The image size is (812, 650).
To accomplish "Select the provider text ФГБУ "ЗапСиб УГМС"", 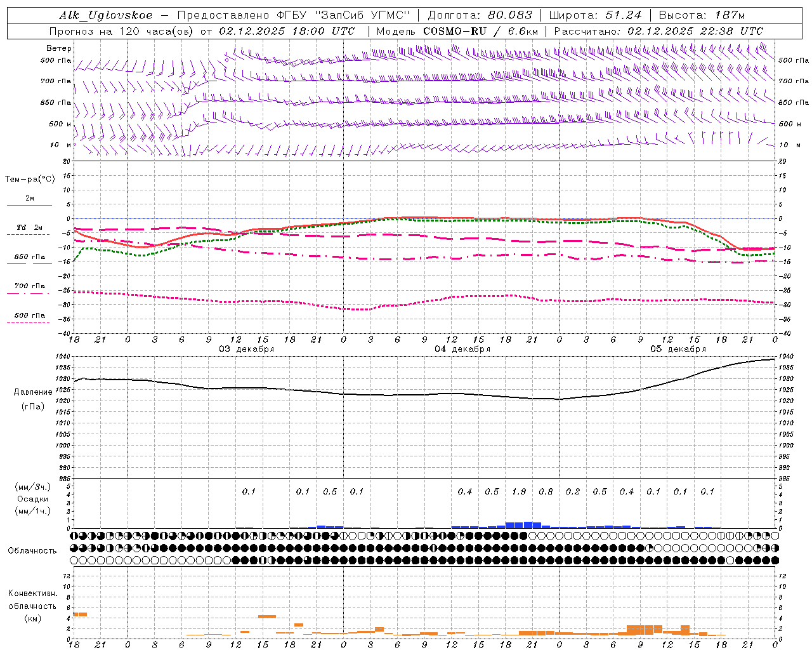I will tap(343, 15).
